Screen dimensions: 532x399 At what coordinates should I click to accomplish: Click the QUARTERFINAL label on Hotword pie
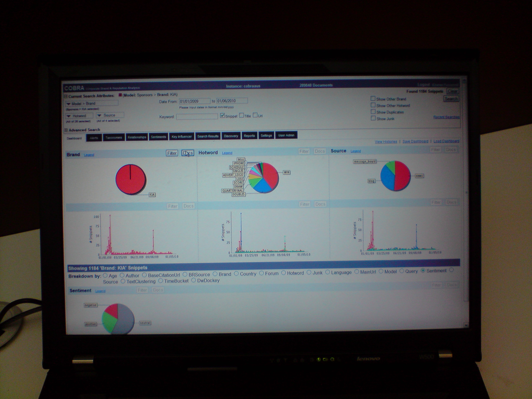pyautogui.click(x=233, y=190)
